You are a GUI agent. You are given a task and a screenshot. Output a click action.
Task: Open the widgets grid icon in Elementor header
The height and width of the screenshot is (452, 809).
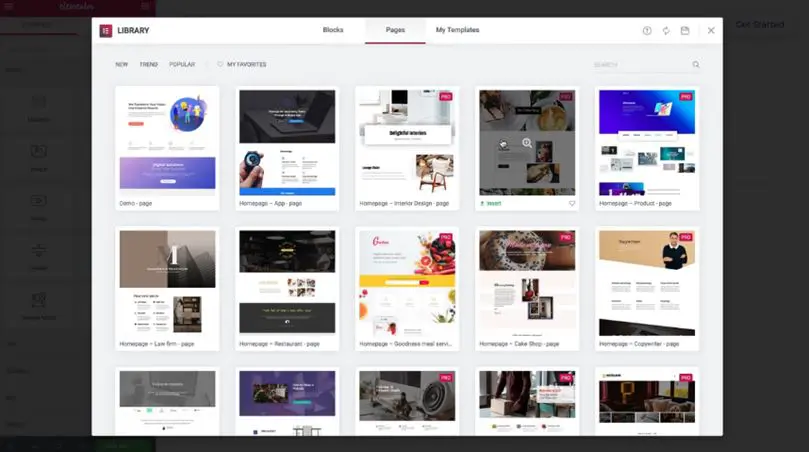pyautogui.click(x=145, y=6)
